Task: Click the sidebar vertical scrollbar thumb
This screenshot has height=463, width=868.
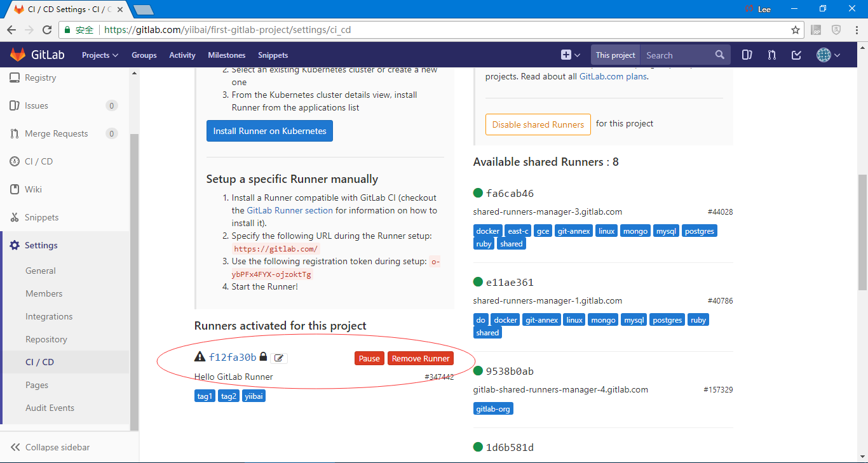Action: coord(134,283)
